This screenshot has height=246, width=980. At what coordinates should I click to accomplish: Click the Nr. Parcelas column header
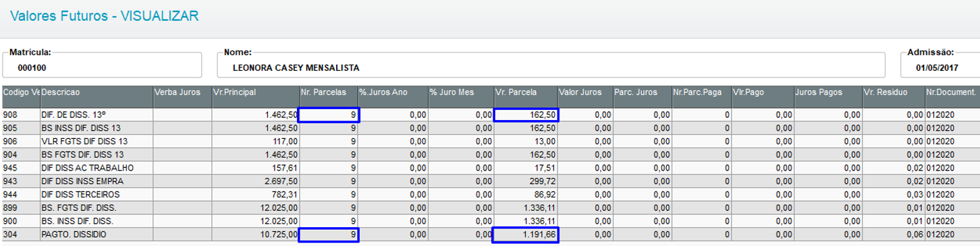328,96
